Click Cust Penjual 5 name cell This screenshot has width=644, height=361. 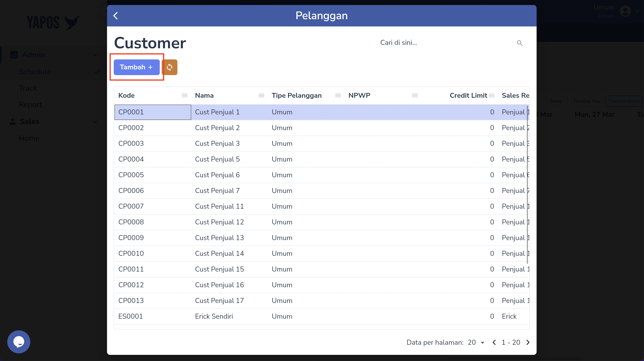(x=217, y=159)
